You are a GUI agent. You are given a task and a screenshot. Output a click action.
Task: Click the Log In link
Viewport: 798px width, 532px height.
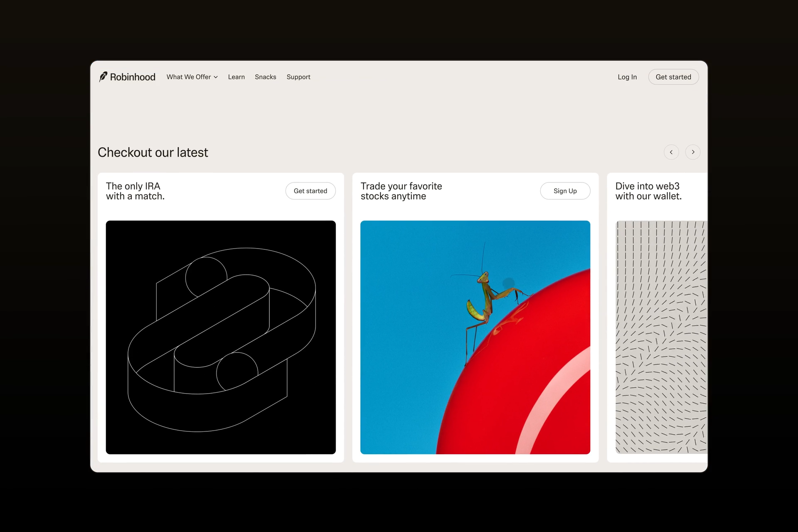[627, 77]
